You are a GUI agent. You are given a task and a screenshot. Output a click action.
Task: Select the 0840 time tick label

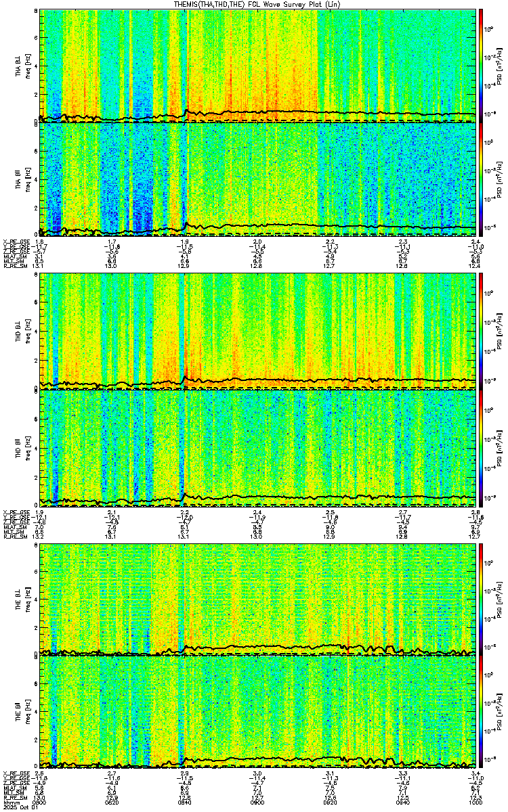[184, 803]
